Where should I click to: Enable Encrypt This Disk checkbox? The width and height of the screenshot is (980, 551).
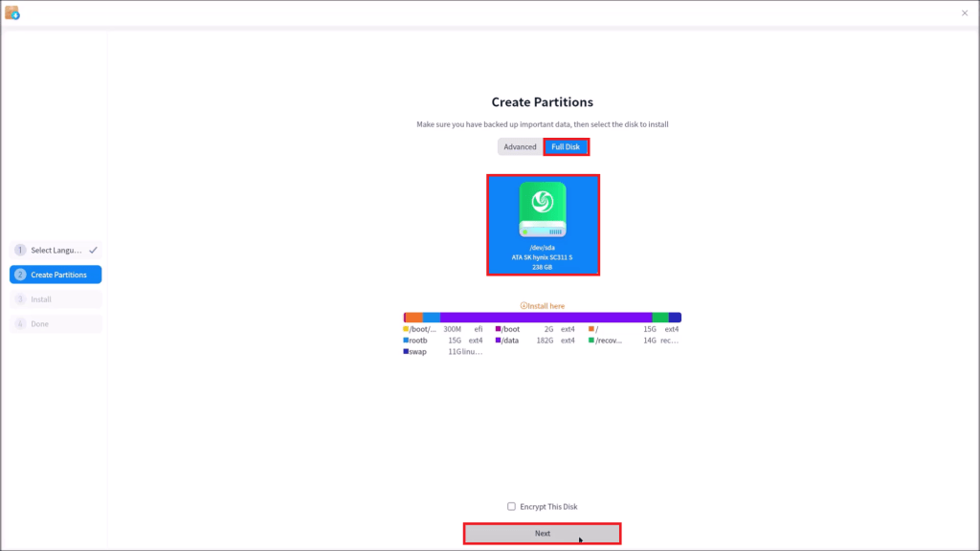point(511,507)
